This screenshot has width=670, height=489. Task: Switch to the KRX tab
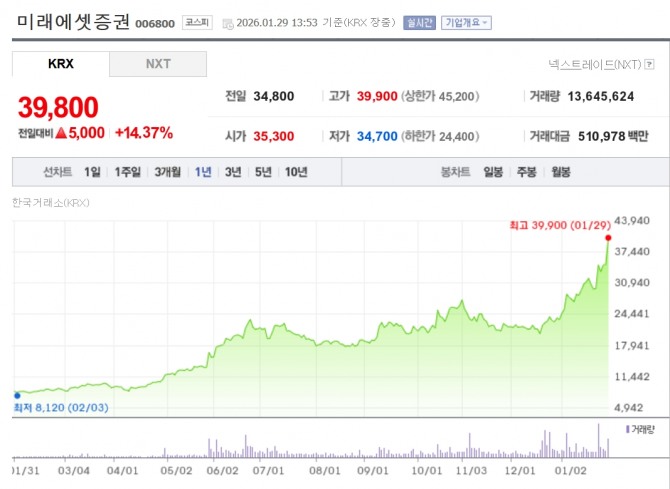pos(61,64)
